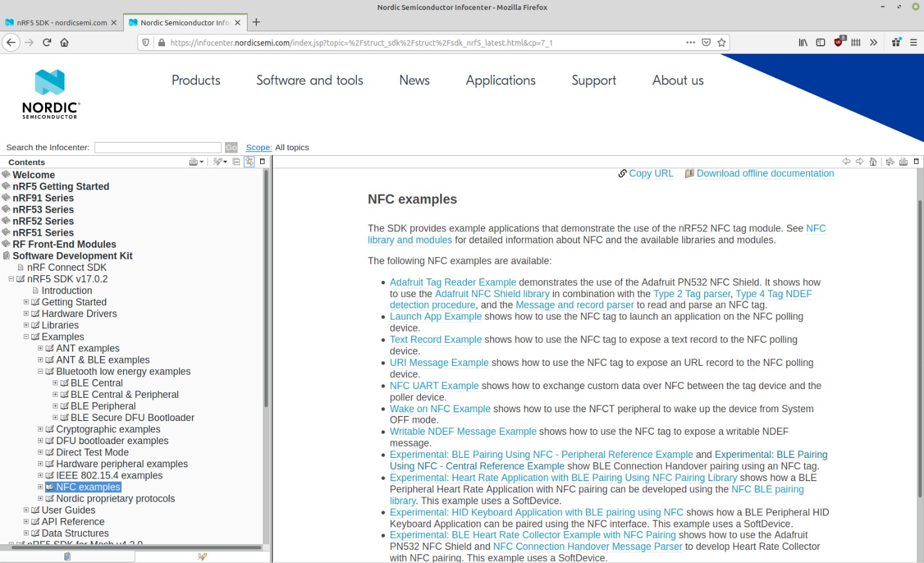Viewport: 924px width, 563px height.
Task: Click the uBlock Origin extension icon
Action: [x=838, y=43]
